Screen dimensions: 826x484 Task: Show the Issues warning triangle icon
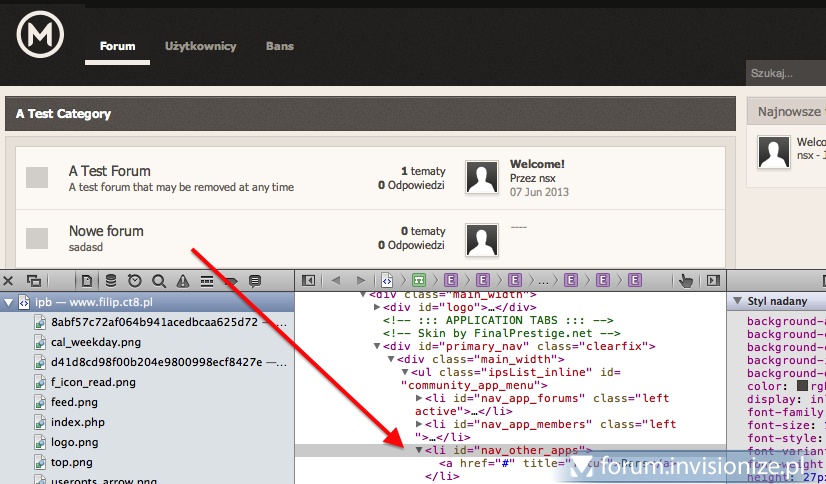click(x=183, y=281)
